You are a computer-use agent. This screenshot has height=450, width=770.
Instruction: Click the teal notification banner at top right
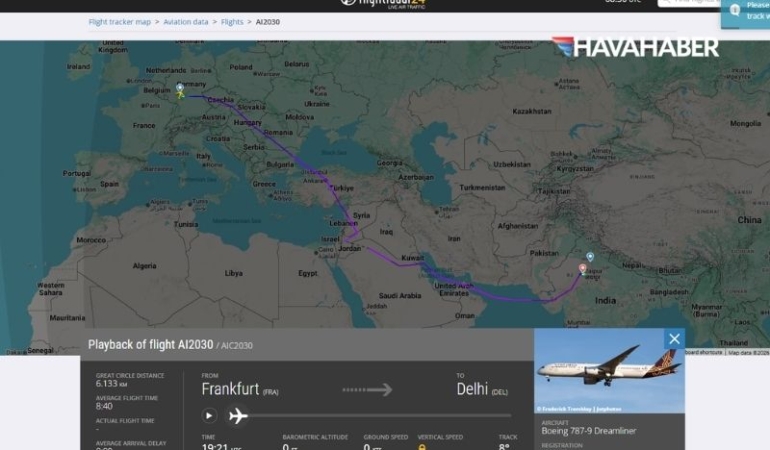click(745, 12)
